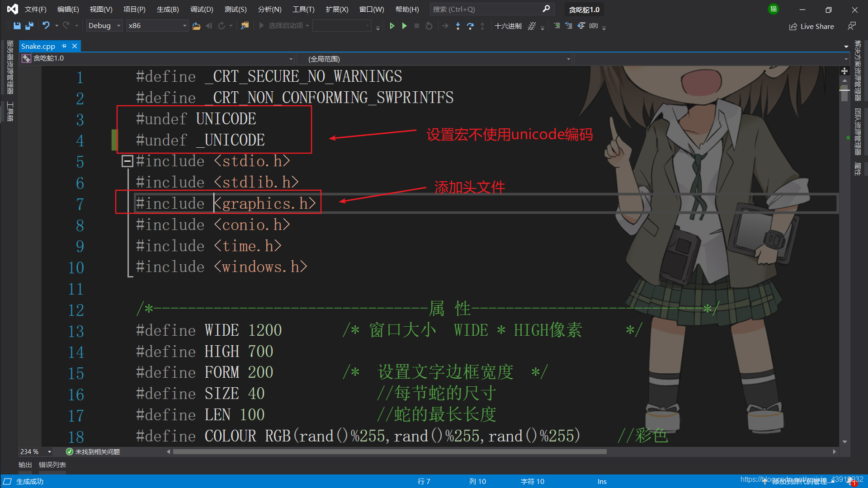The image size is (868, 488).
Task: Save the current file with the floppy icon
Action: (x=17, y=26)
